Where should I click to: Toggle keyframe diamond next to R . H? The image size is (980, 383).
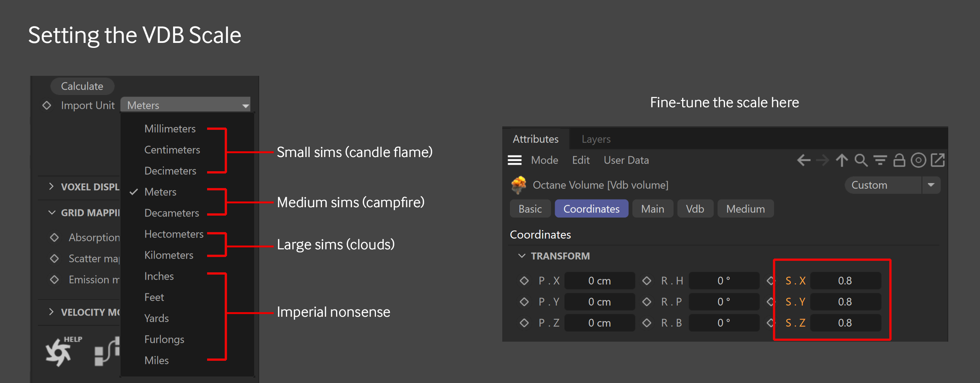647,281
